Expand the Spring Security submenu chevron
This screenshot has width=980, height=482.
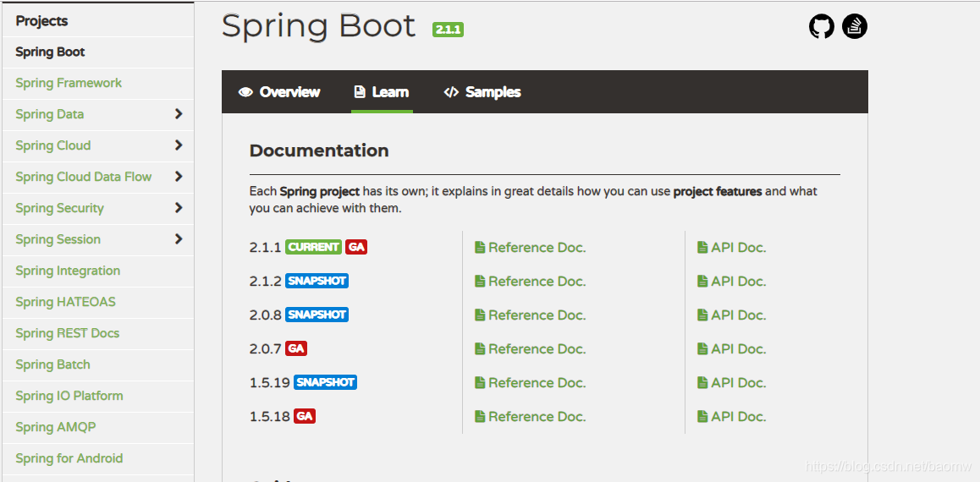pos(179,207)
